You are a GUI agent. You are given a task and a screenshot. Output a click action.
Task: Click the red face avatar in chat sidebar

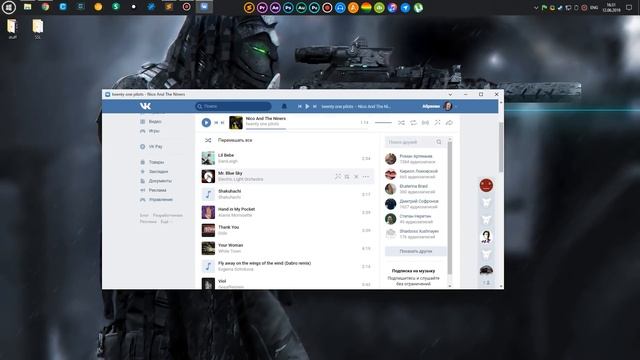point(486,185)
